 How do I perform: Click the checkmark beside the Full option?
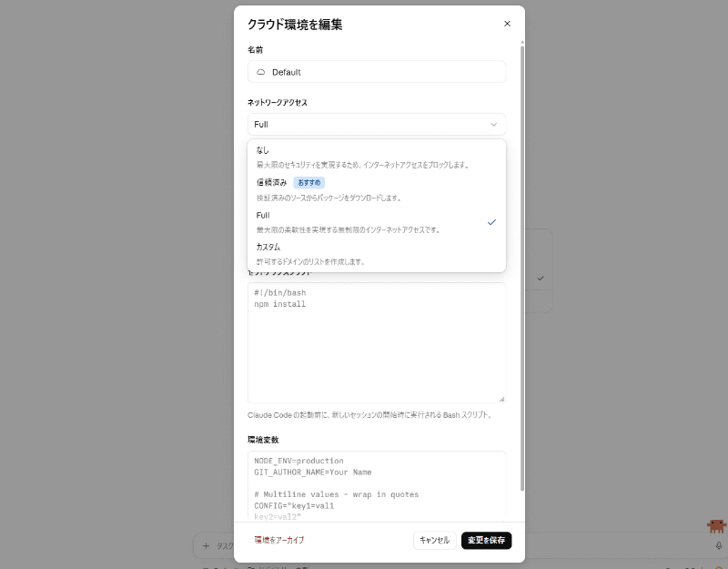tap(491, 222)
